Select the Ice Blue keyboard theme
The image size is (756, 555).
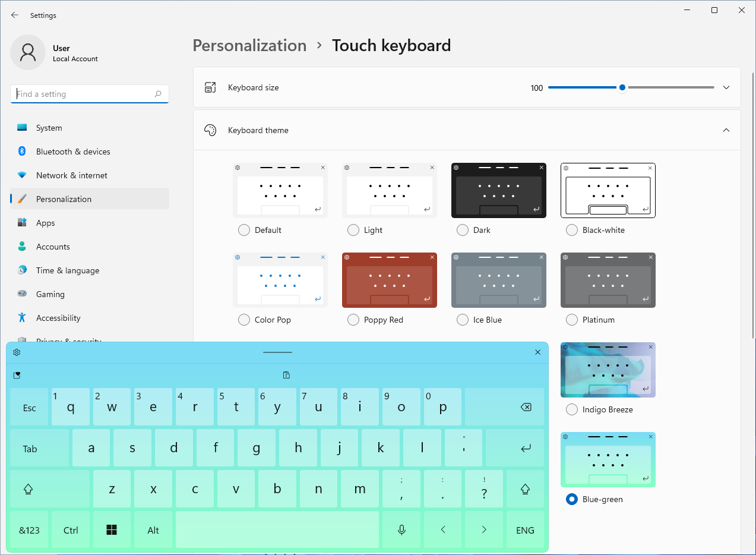coord(463,319)
